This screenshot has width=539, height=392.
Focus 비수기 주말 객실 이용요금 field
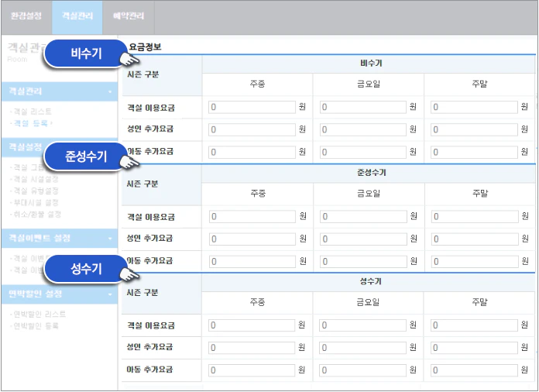pyautogui.click(x=475, y=107)
